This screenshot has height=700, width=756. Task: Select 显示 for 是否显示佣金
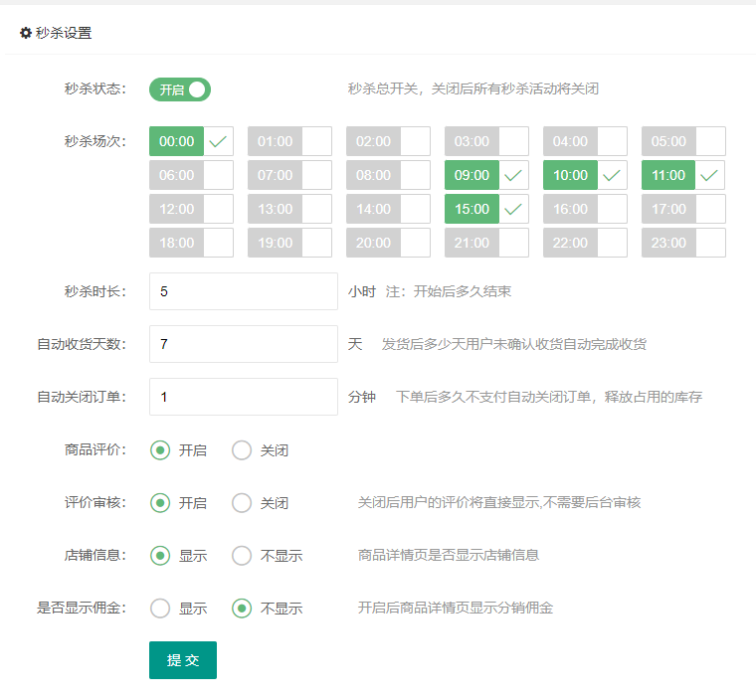pyautogui.click(x=160, y=609)
